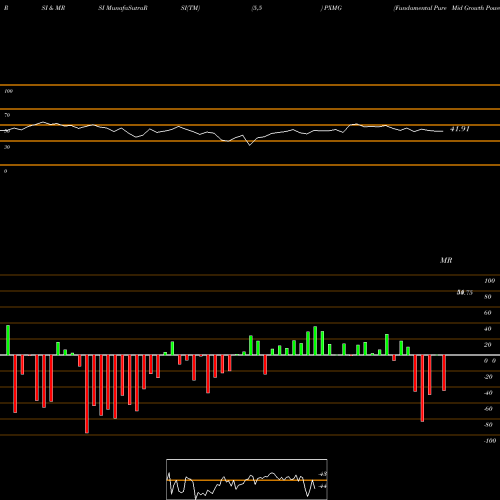Image resolution: width=500 pixels, height=500 pixels.
Task: Click the "(5,5" parameter text
Action: (257, 8)
